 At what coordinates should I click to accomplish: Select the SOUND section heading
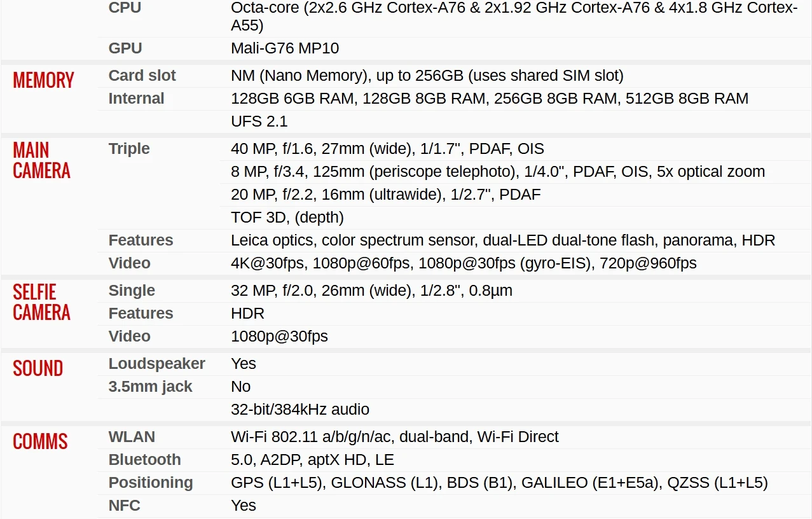click(38, 369)
